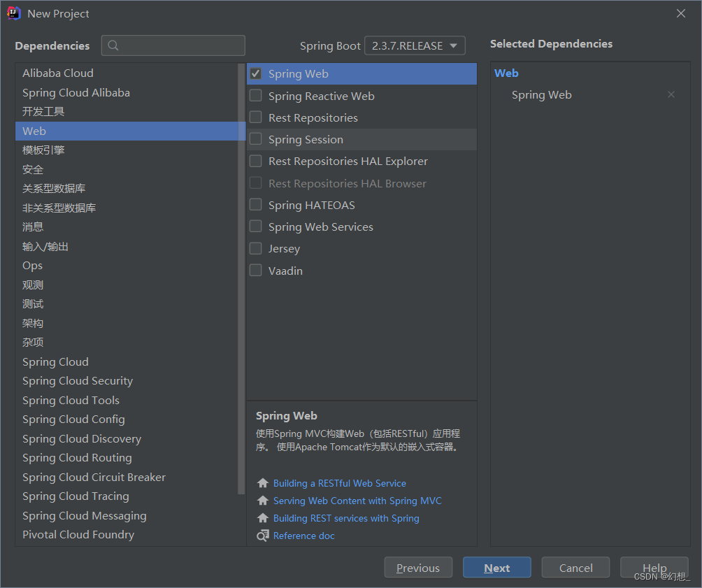
Task: Click the Help button
Action: (x=654, y=568)
